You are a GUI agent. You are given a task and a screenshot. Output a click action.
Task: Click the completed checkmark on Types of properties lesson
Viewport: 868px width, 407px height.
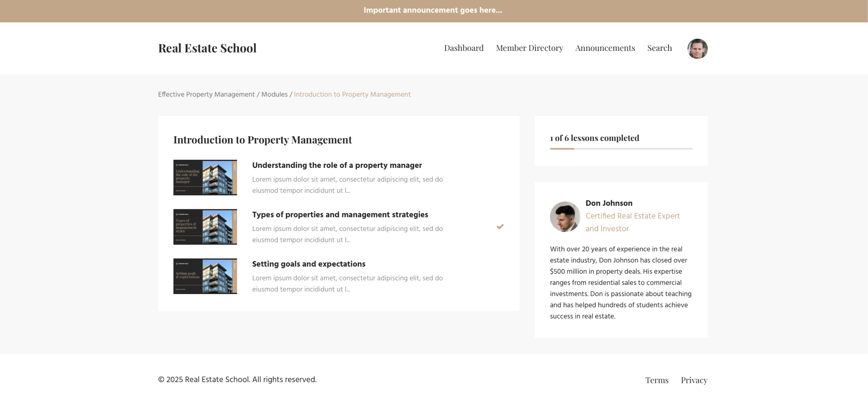click(500, 227)
